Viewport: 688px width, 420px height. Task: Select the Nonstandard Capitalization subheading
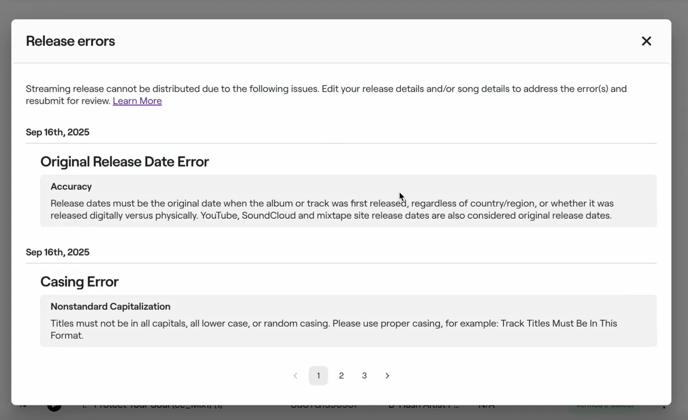pos(110,307)
